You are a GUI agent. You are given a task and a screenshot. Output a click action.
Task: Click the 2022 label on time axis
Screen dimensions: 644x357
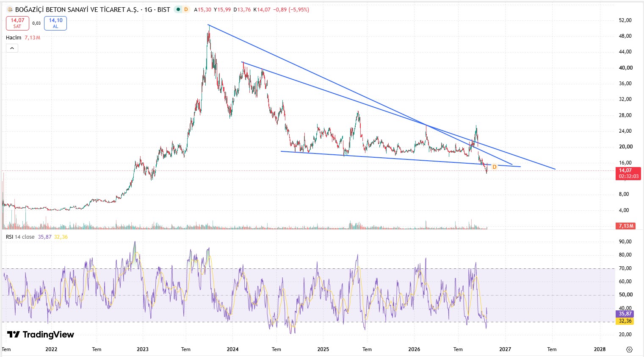tap(51, 349)
